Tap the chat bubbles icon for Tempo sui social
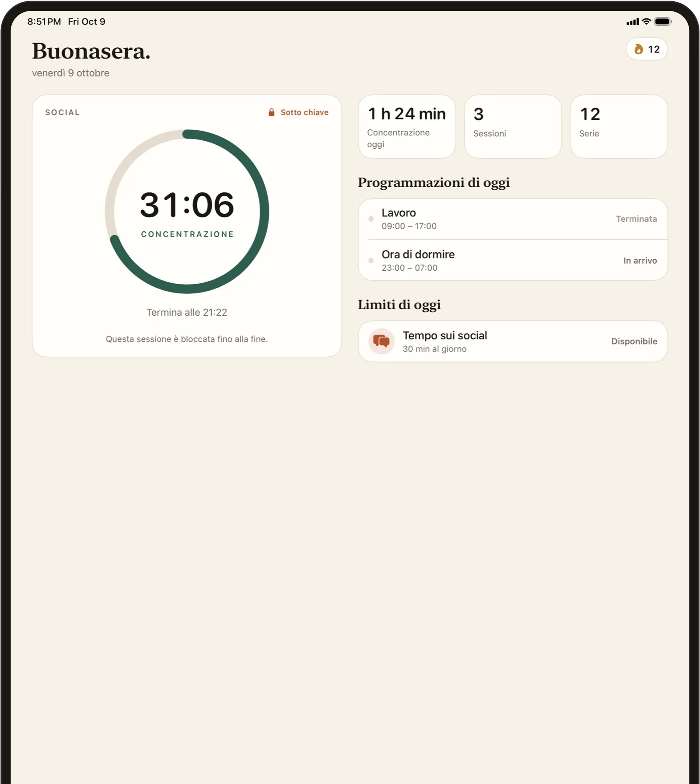The width and height of the screenshot is (700, 784). click(381, 341)
